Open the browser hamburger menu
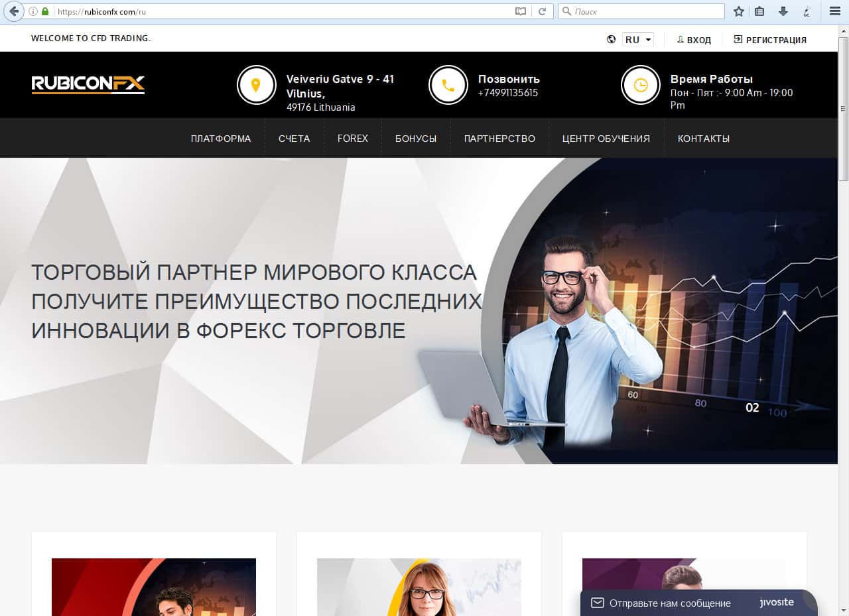The image size is (849, 616). (835, 11)
